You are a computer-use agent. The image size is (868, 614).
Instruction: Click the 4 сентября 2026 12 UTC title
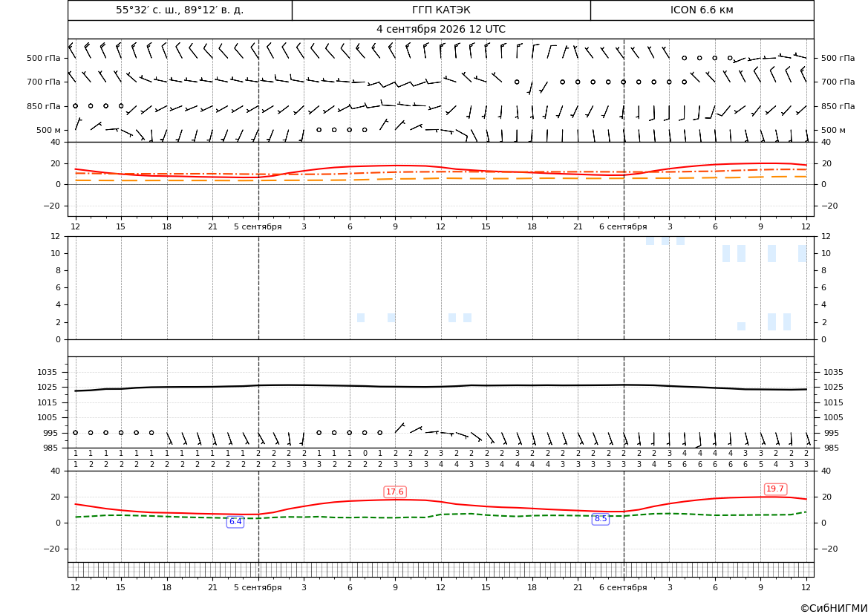click(440, 30)
